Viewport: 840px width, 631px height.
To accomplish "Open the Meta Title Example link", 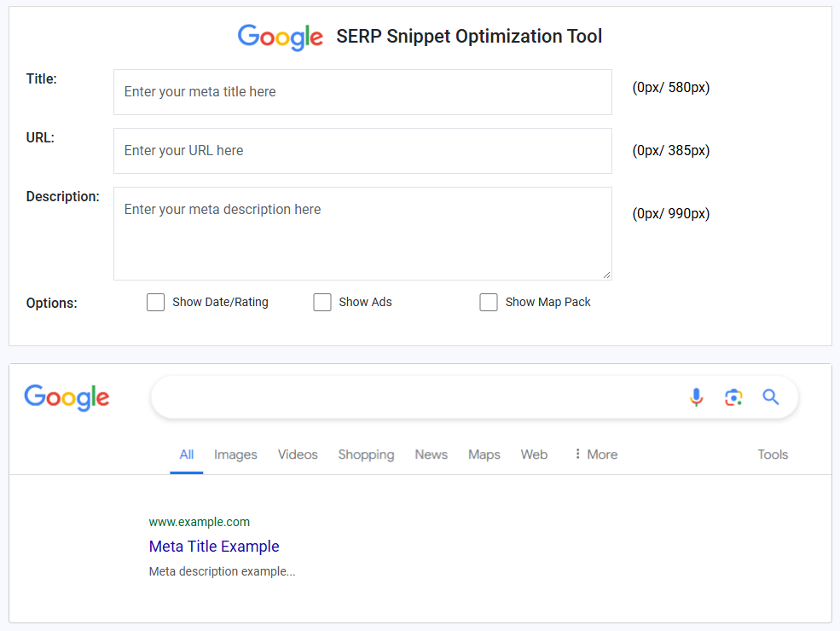I will point(214,547).
